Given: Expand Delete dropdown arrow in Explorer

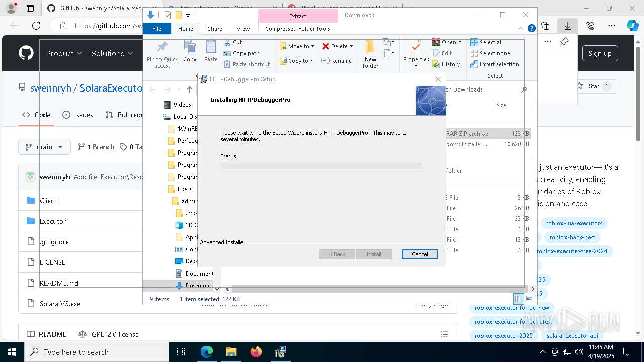Looking at the screenshot, I should click(351, 46).
